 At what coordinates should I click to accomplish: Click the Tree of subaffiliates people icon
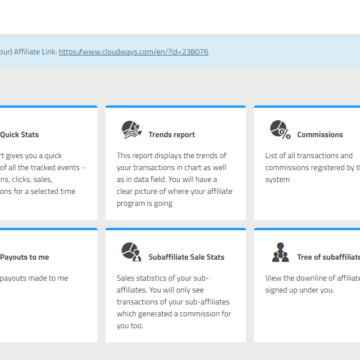280,252
